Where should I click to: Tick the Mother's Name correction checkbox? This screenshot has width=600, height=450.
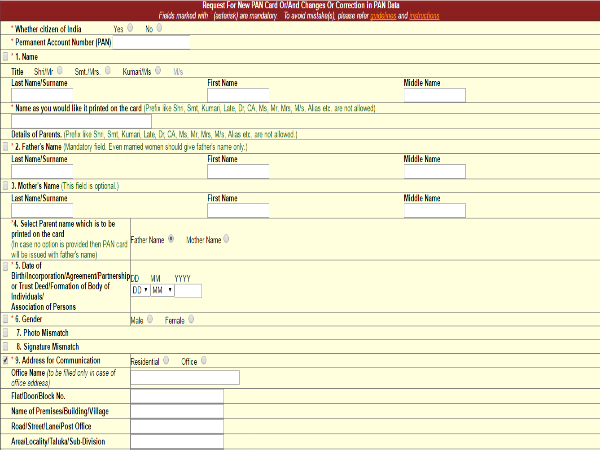pos(6,186)
